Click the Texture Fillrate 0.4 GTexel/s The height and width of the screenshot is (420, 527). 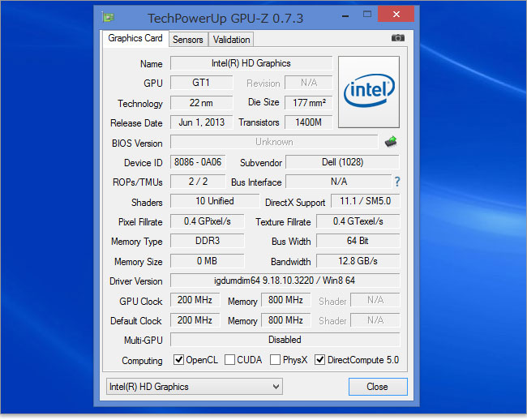coord(358,221)
